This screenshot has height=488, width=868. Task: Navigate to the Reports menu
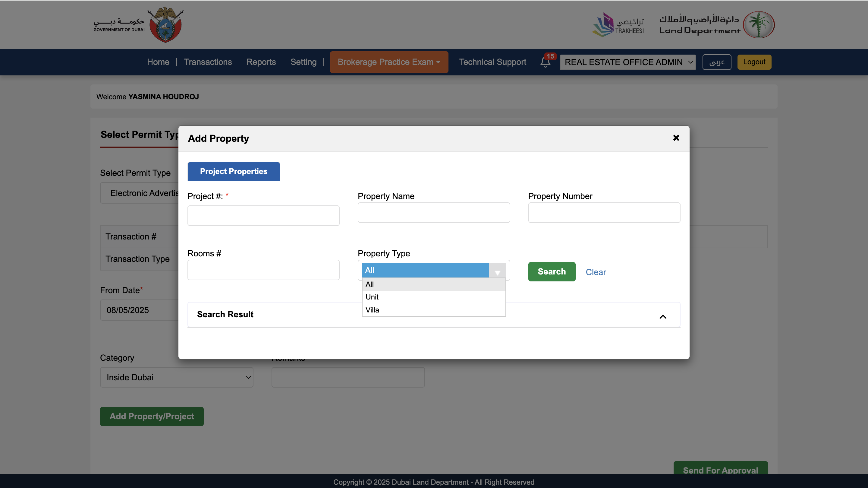coord(261,62)
